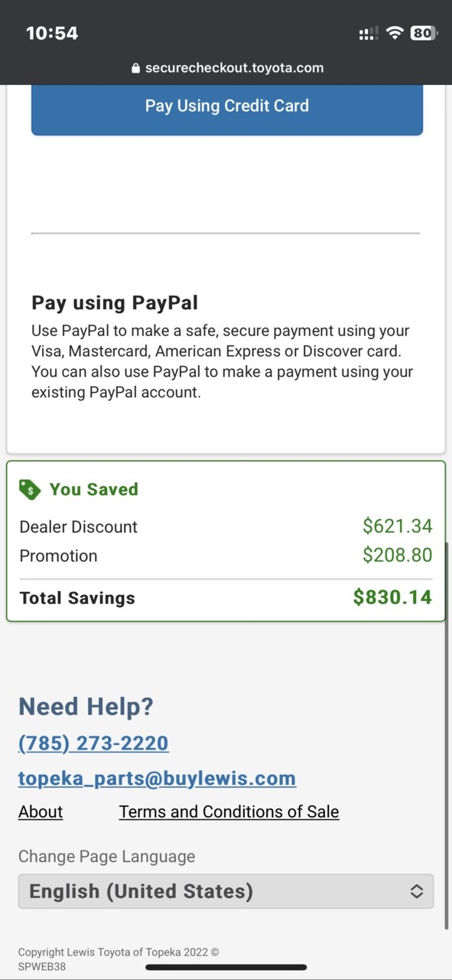Tap the battery indicator showing 80
The width and height of the screenshot is (452, 980).
pyautogui.click(x=424, y=33)
